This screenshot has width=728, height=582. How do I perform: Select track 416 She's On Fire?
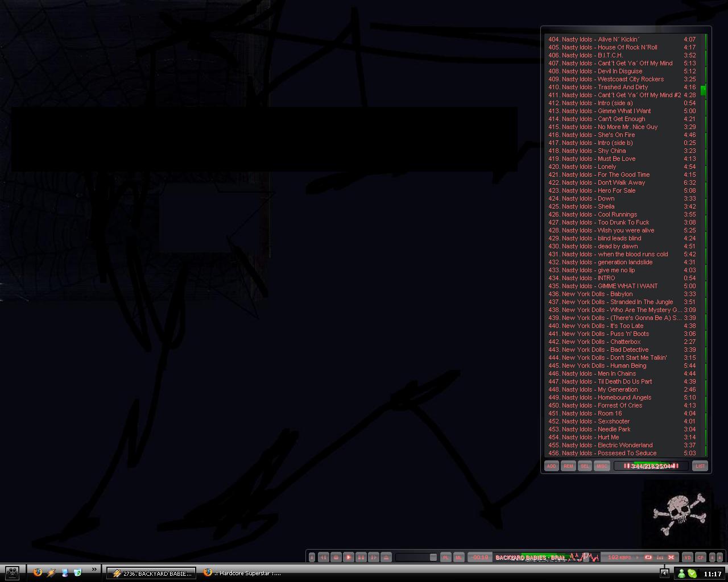point(622,135)
